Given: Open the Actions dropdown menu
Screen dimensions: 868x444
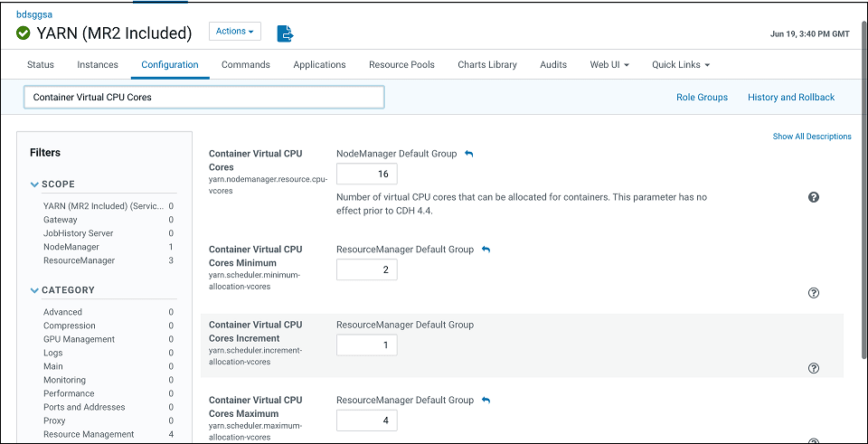Looking at the screenshot, I should 234,32.
